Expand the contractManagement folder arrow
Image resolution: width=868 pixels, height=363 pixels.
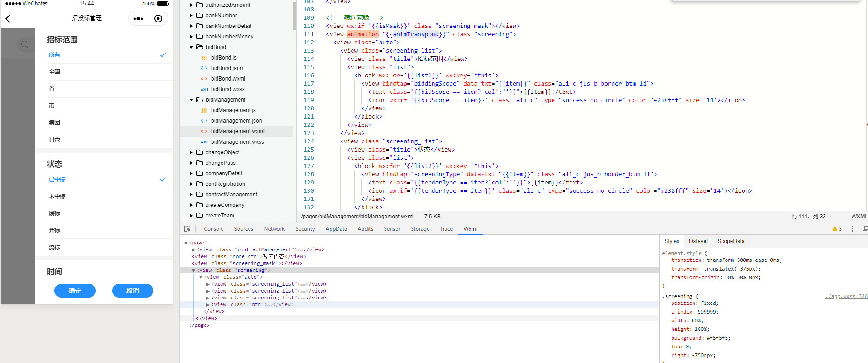[191, 195]
